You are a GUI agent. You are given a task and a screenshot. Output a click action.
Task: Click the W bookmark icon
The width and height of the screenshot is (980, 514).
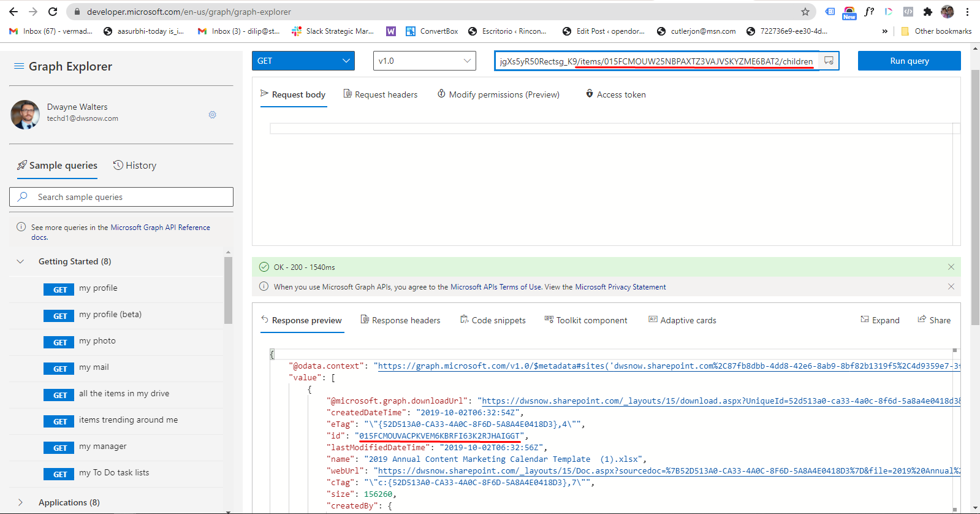[391, 31]
